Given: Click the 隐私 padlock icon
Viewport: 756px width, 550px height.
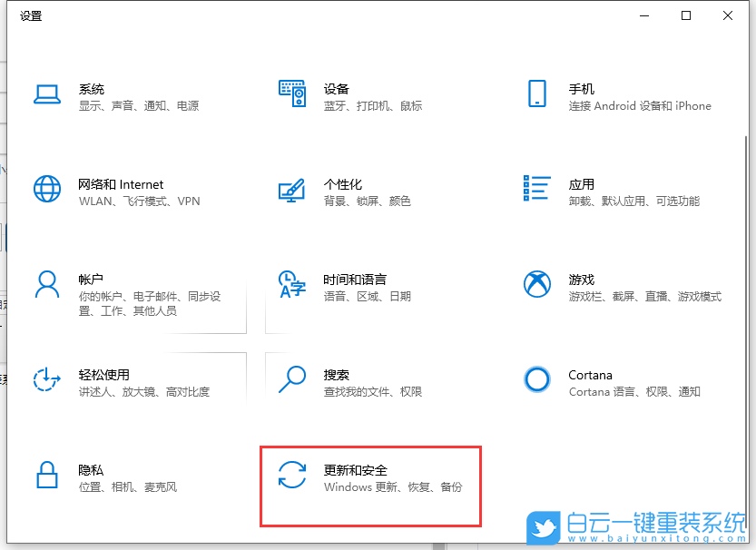Looking at the screenshot, I should (46, 474).
